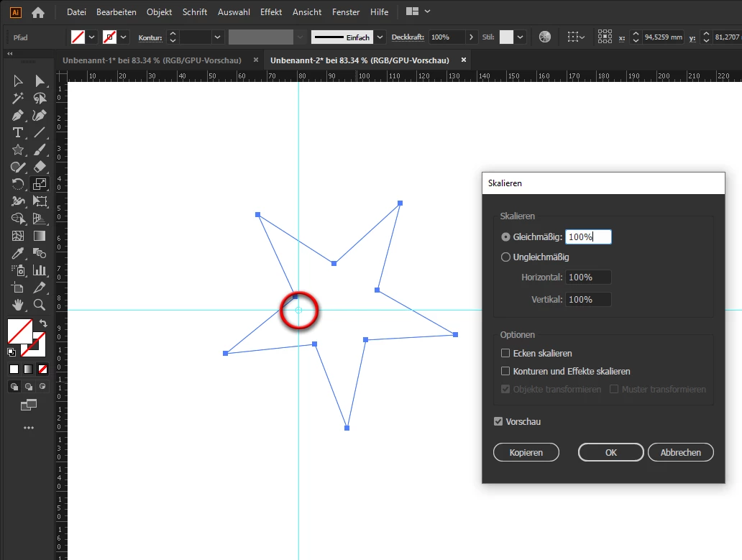Enable Konturen und Effekte skalieren
The width and height of the screenshot is (742, 560).
coord(505,371)
